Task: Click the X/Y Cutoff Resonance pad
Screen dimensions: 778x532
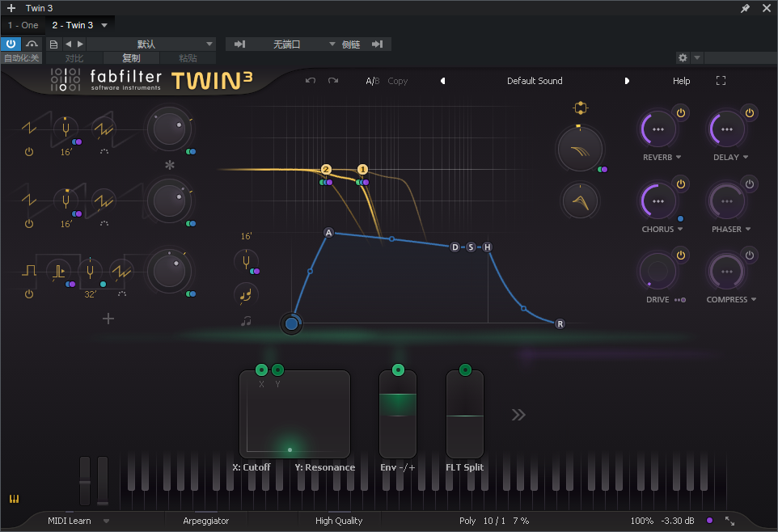Action: 294,415
